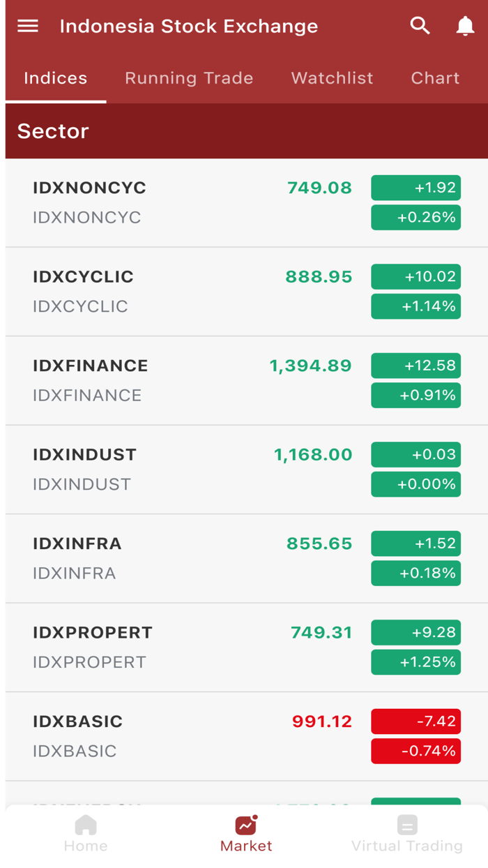Viewport: 488px width, 868px height.
Task: Open the stock search via magnifier icon
Action: pos(420,25)
